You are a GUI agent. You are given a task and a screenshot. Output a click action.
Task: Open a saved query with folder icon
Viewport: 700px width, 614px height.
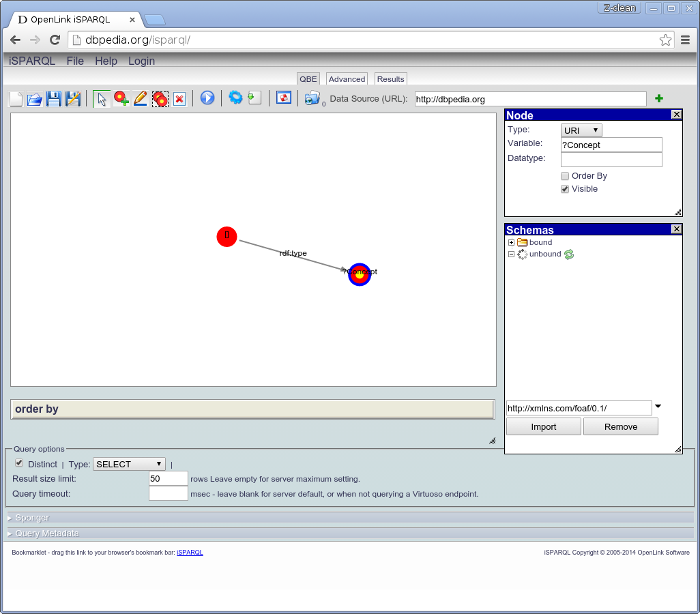tap(34, 99)
